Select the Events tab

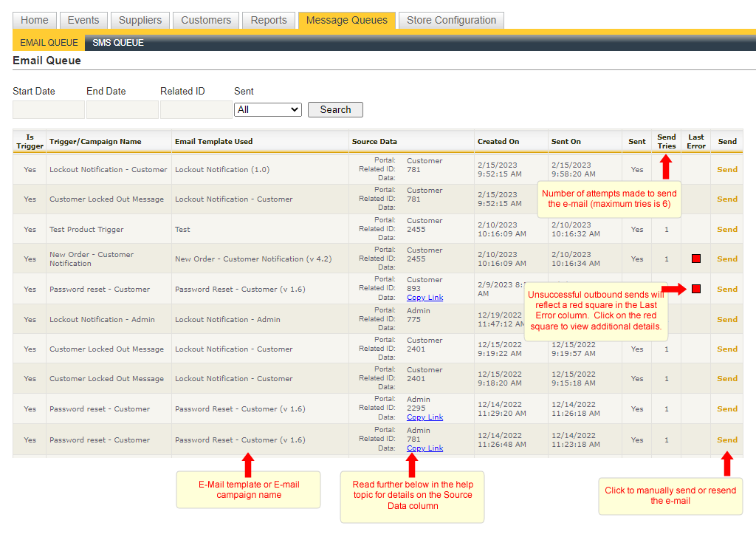[83, 20]
